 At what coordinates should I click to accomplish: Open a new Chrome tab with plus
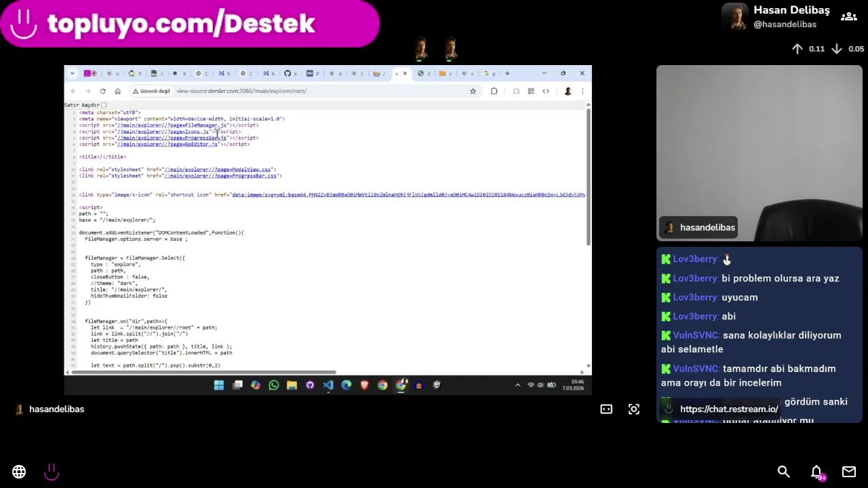click(x=507, y=73)
